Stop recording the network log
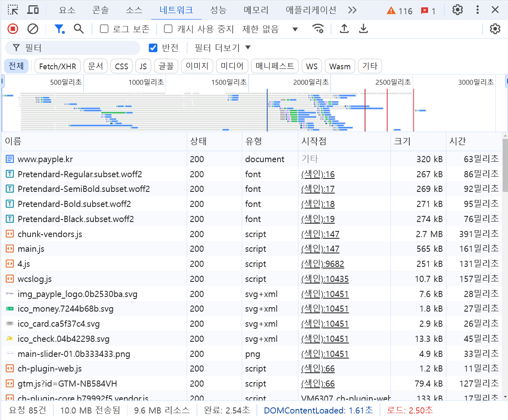This screenshot has height=420, width=508. [x=12, y=29]
